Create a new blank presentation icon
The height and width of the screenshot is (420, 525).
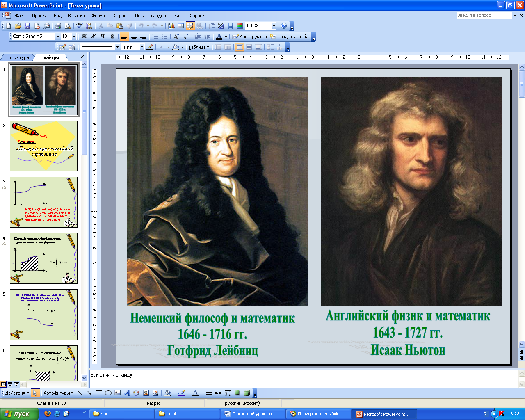(9, 26)
